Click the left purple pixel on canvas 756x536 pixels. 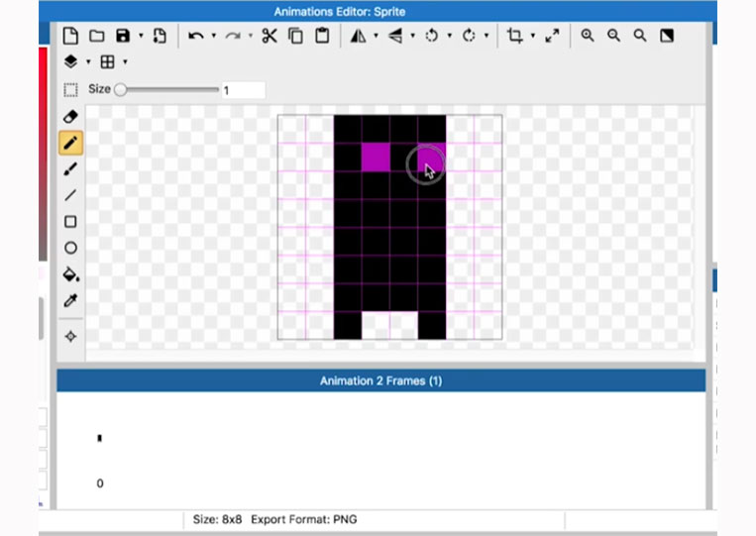click(376, 157)
